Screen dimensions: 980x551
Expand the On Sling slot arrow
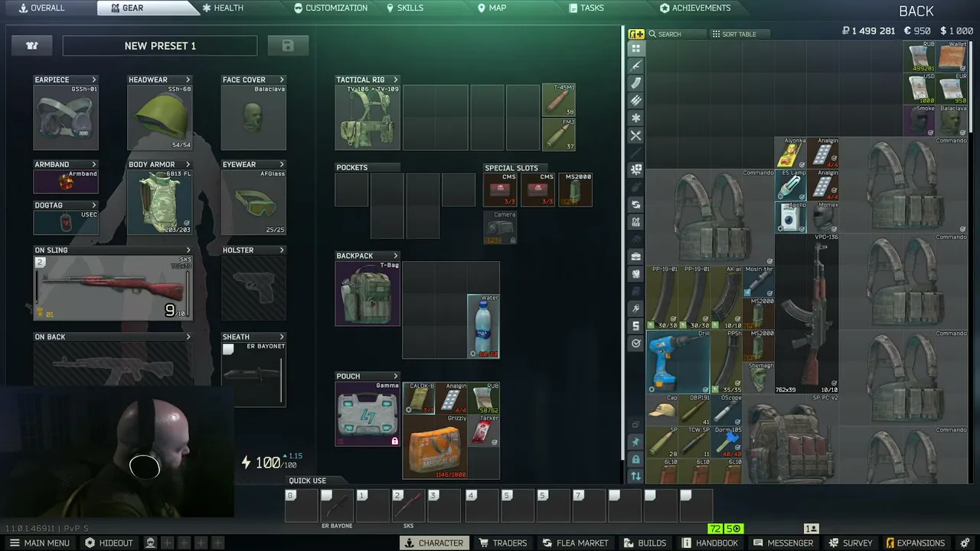[x=188, y=250]
